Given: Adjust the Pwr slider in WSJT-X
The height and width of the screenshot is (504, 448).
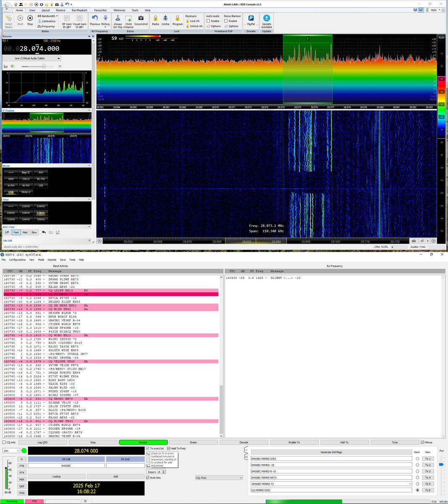Looking at the screenshot, I should (x=441, y=464).
